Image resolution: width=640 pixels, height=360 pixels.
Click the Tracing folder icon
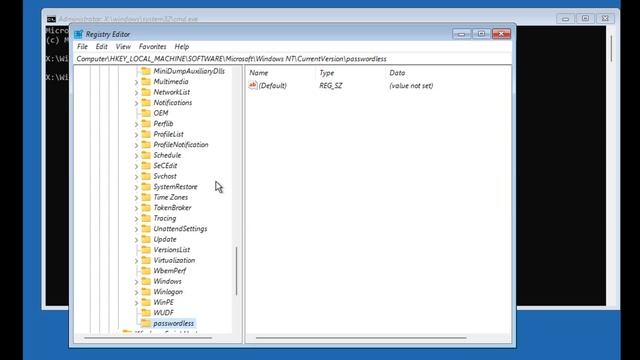point(146,218)
